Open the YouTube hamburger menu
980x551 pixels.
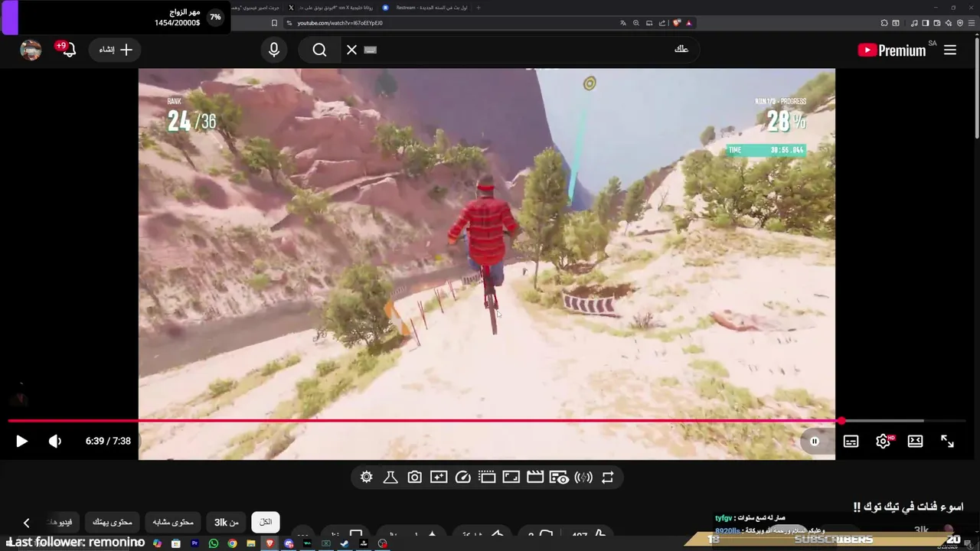tap(950, 50)
